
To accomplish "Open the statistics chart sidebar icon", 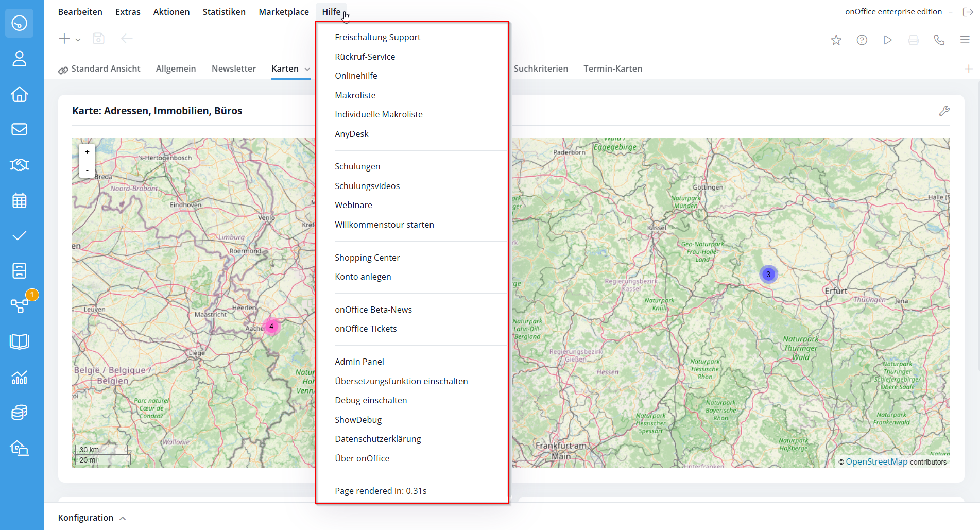I will tap(19, 378).
